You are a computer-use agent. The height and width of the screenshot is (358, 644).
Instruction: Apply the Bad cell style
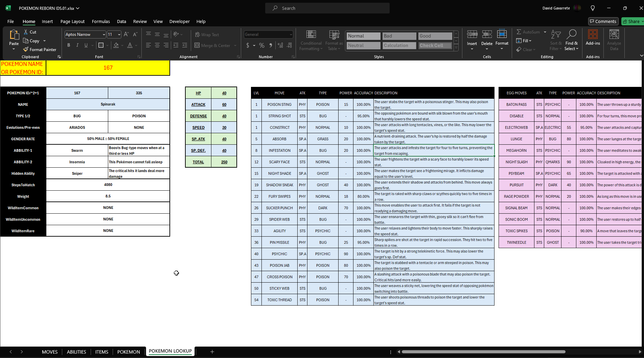(399, 36)
